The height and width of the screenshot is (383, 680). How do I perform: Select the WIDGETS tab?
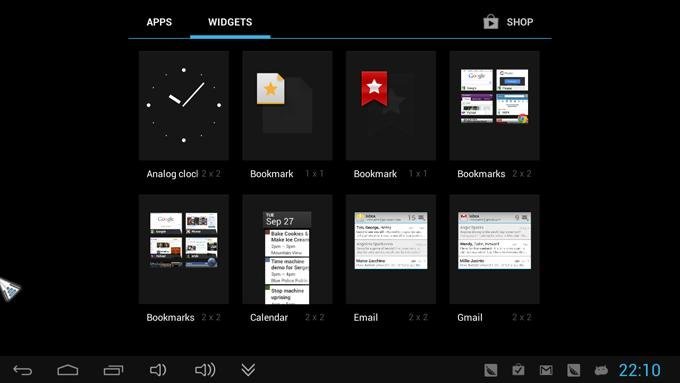230,22
